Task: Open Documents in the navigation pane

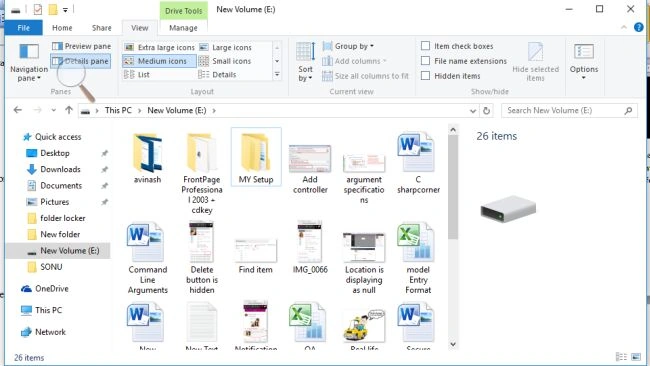Action: point(54,186)
